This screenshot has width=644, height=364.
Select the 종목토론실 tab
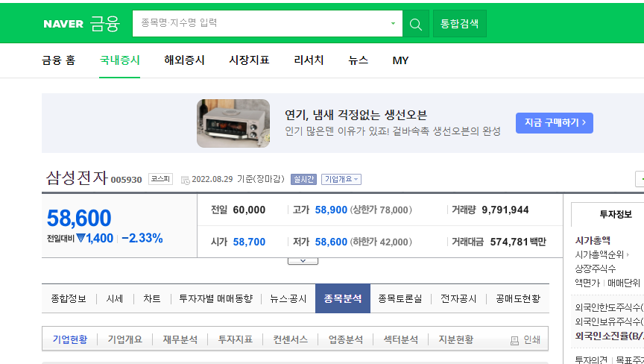[400, 298]
